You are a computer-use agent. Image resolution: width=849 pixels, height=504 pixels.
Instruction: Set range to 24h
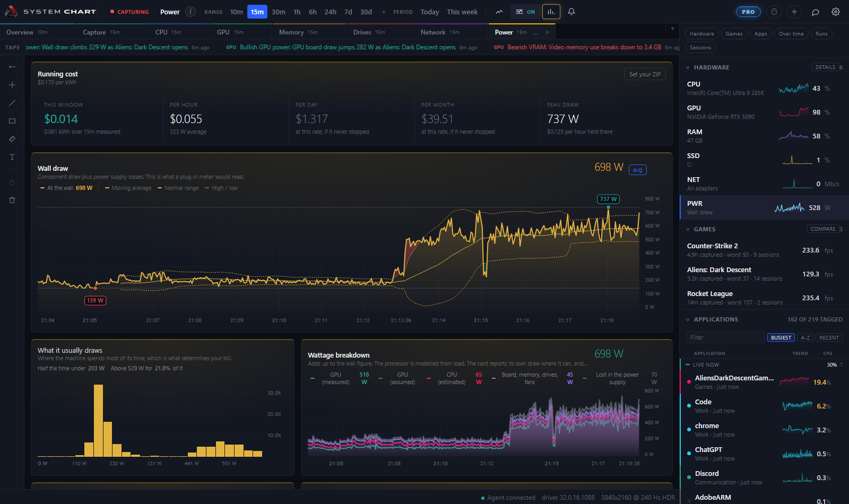[331, 12]
